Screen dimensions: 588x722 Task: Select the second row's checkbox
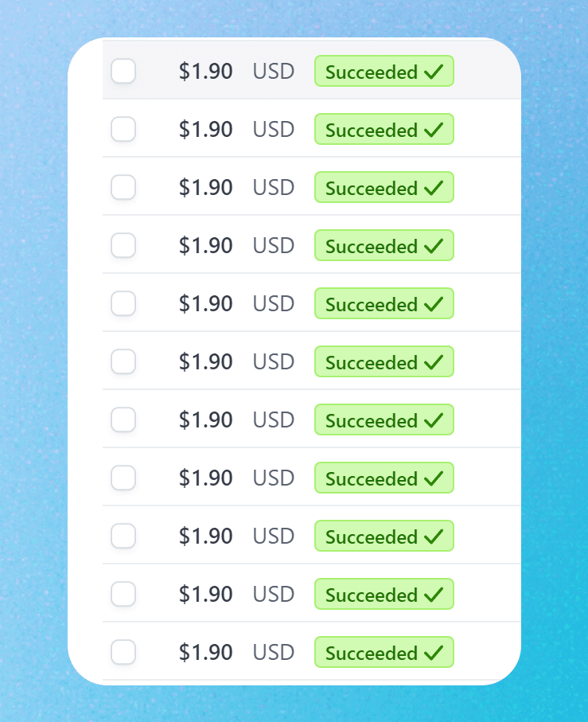point(123,129)
